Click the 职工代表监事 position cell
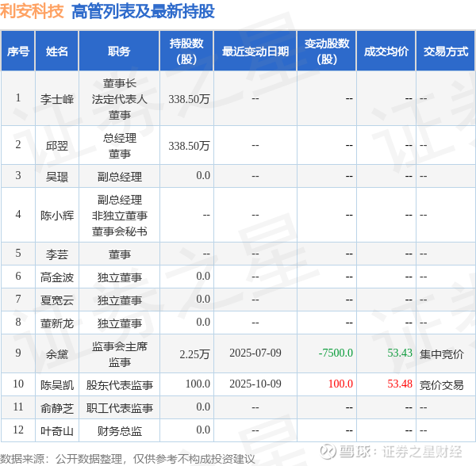The image size is (476, 466). pyautogui.click(x=119, y=408)
